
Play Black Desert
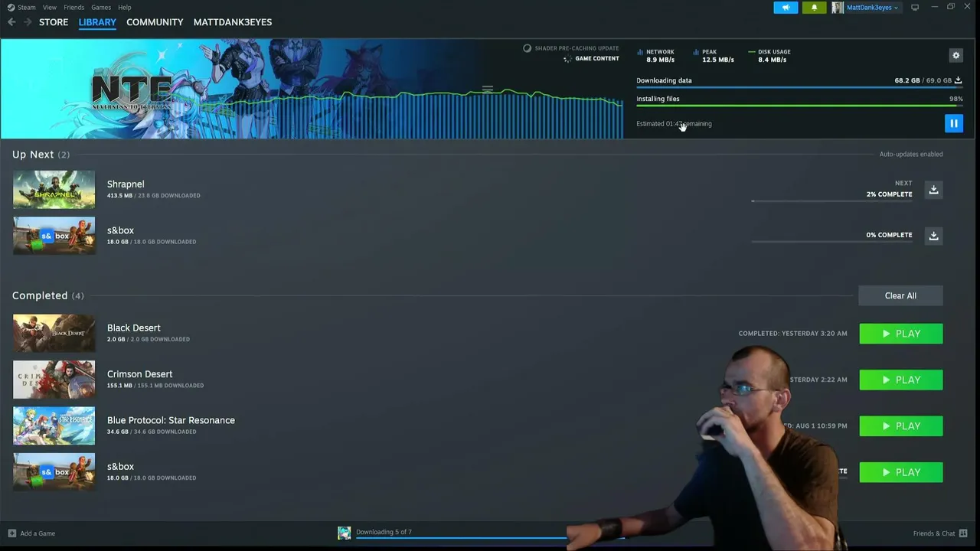point(901,334)
